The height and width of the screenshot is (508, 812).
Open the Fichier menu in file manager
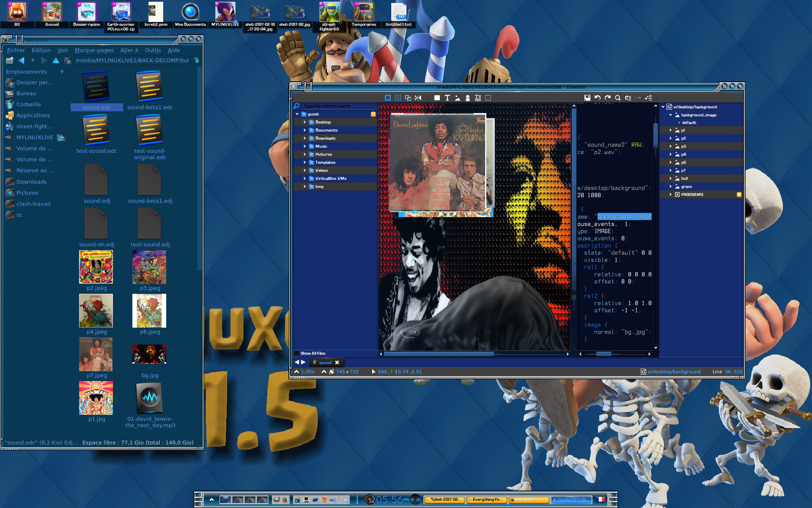click(16, 50)
